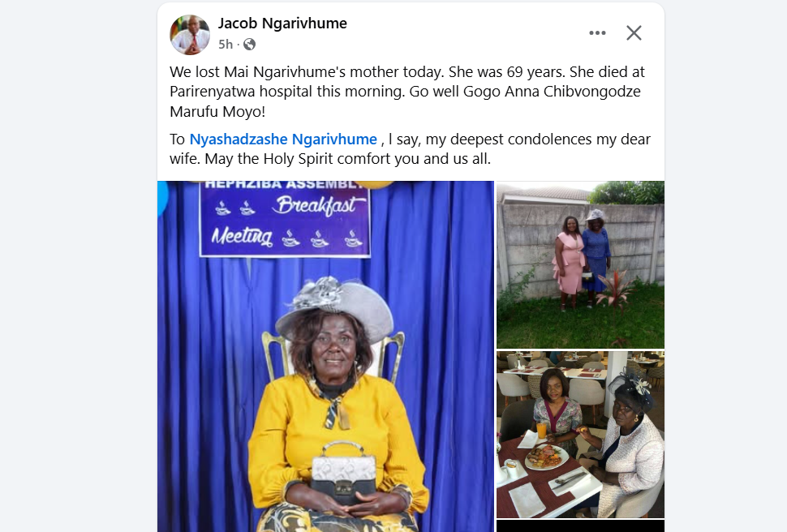Open the partially visible dark photo at bottom
The width and height of the screenshot is (787, 532).
(580, 526)
